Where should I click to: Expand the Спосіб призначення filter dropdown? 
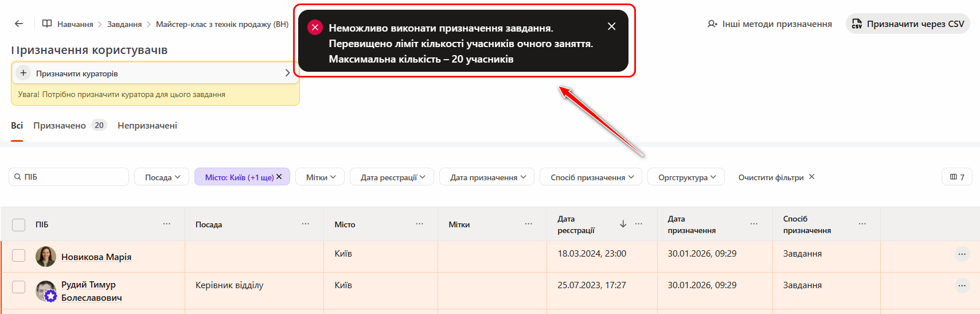[x=591, y=177]
